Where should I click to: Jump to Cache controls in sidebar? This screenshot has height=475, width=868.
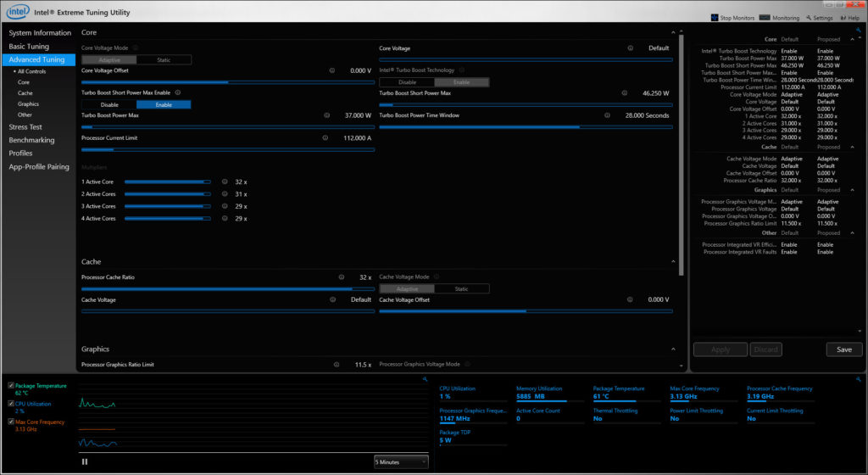click(x=25, y=93)
